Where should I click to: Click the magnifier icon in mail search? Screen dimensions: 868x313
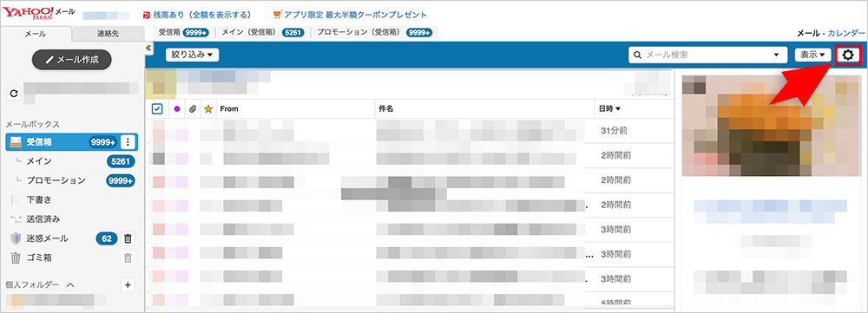point(638,55)
